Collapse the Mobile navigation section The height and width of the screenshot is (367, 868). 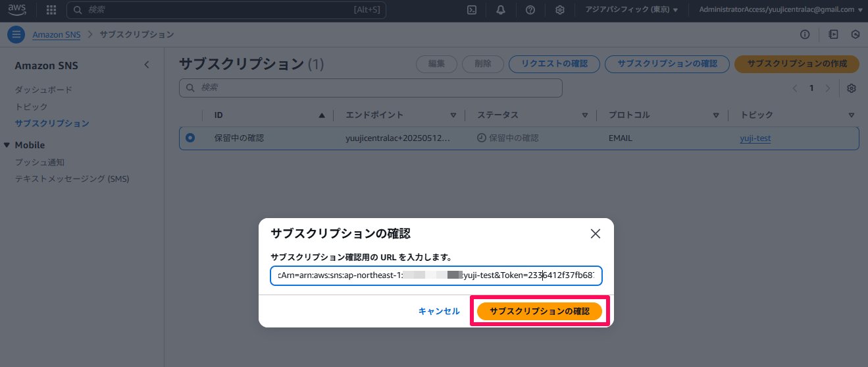(7, 145)
